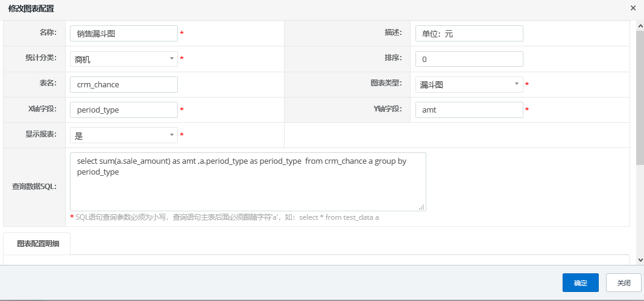Focus the Y轴字段 input containing amt
This screenshot has width=644, height=301.
pyautogui.click(x=469, y=110)
